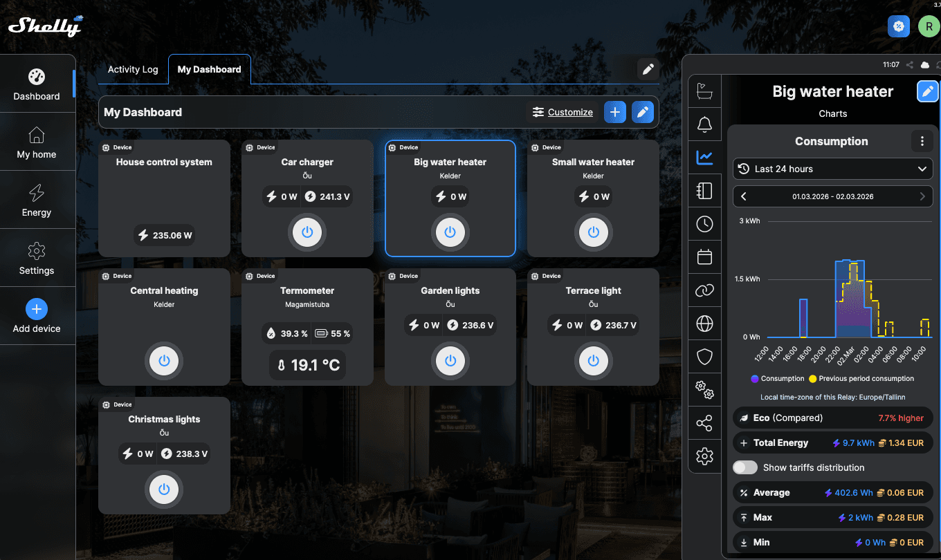
Task: Expand the Last 24 hours dropdown
Action: 832,169
